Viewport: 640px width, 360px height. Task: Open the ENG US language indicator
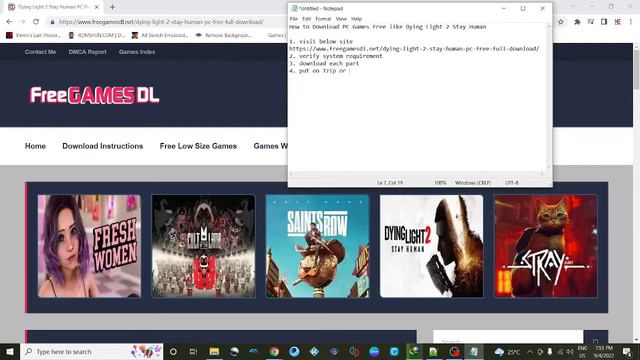582,351
